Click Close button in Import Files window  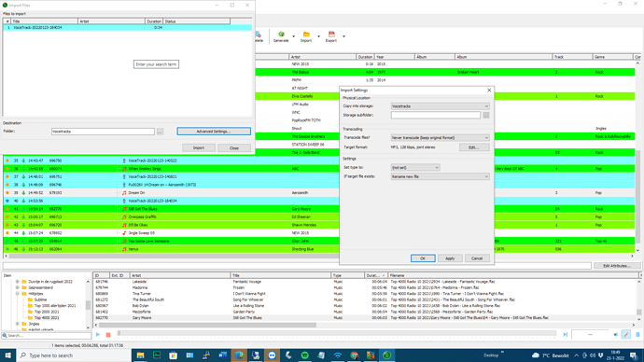(234, 147)
